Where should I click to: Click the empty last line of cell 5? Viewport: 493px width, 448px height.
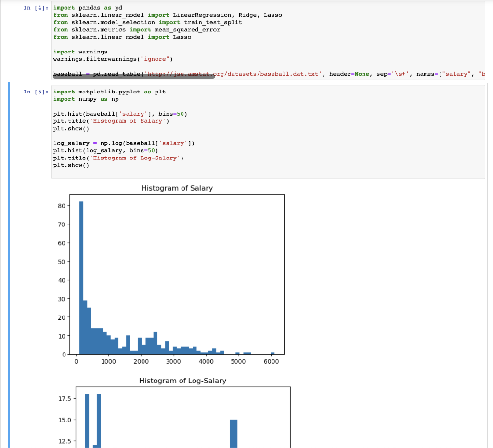point(268,173)
